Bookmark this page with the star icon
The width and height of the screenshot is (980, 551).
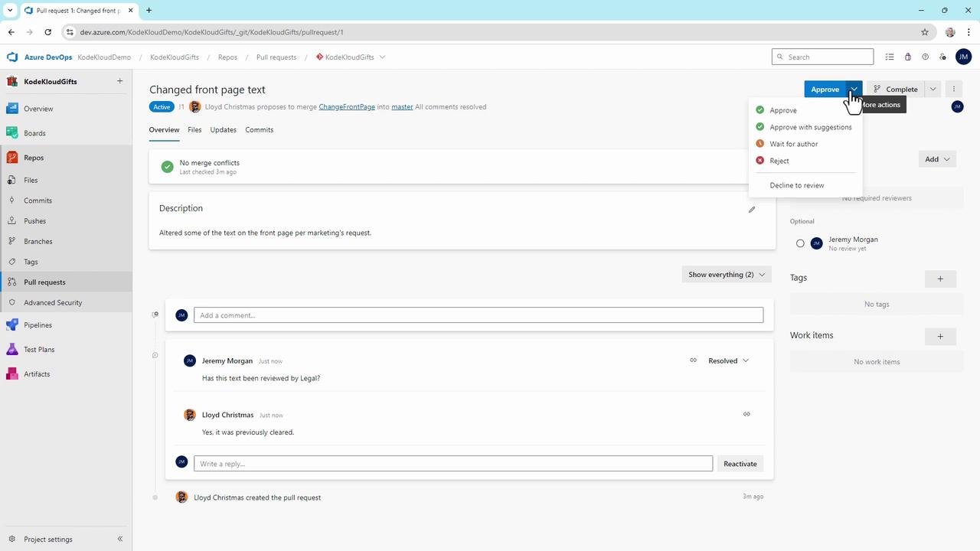point(925,32)
